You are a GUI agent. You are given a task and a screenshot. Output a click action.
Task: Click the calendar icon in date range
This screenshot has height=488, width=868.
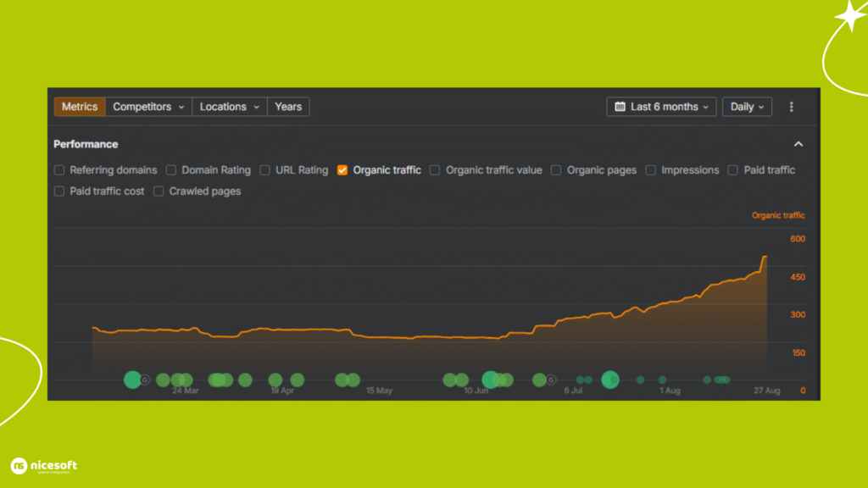[x=620, y=107]
